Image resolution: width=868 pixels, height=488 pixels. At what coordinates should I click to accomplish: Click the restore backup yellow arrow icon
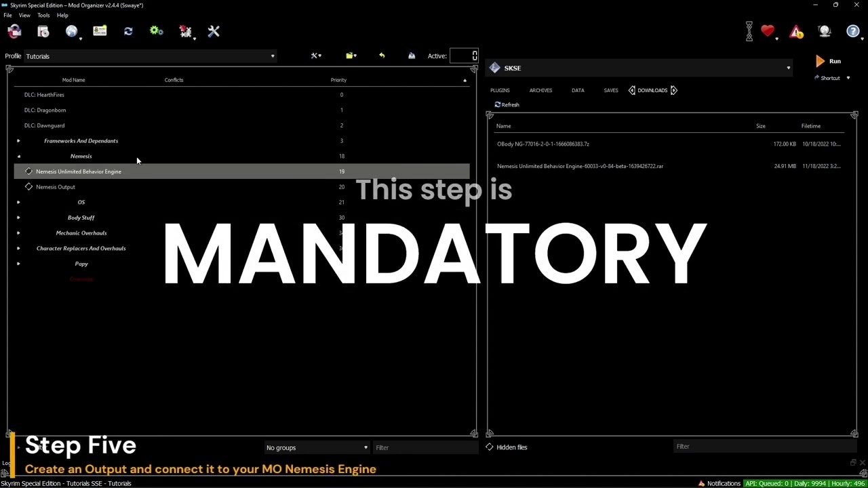pyautogui.click(x=382, y=56)
